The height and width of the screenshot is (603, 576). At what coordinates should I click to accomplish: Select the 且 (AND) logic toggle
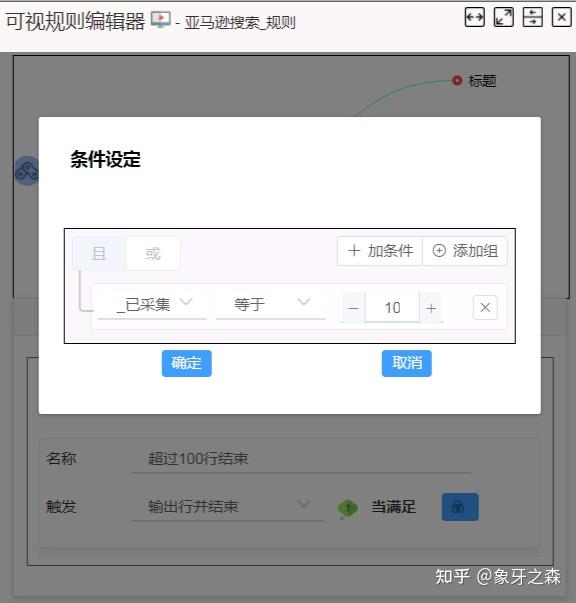99,253
